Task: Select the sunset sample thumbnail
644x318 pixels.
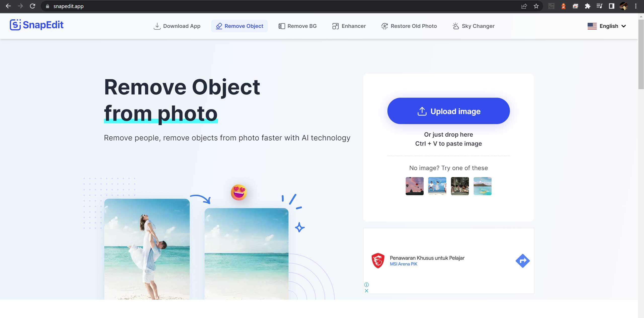Action: click(x=414, y=186)
